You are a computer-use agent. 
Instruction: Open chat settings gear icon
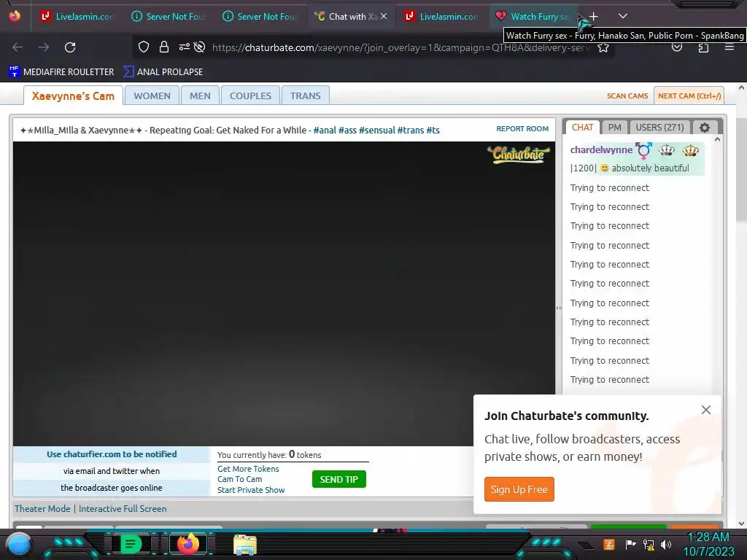tap(705, 128)
